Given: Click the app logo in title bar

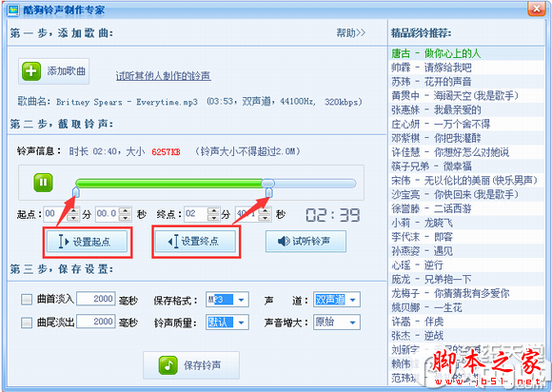Looking at the screenshot, I should [x=13, y=10].
